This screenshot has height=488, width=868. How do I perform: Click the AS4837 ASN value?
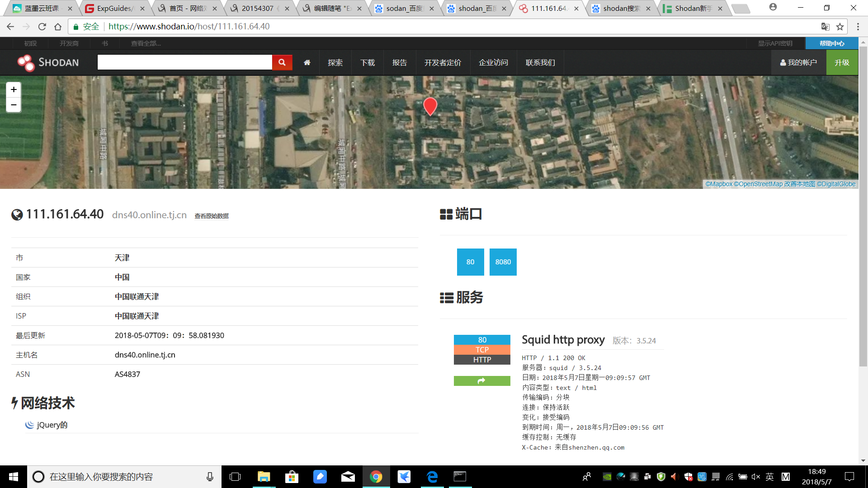[x=127, y=374]
